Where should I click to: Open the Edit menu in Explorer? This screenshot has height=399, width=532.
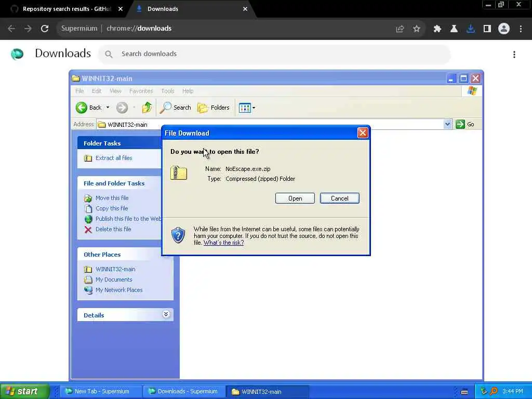click(96, 91)
